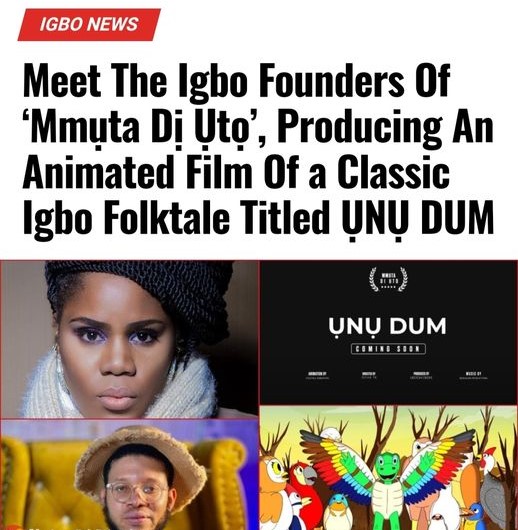Open the ỤNỤ DUM coming soon poster

point(388,333)
